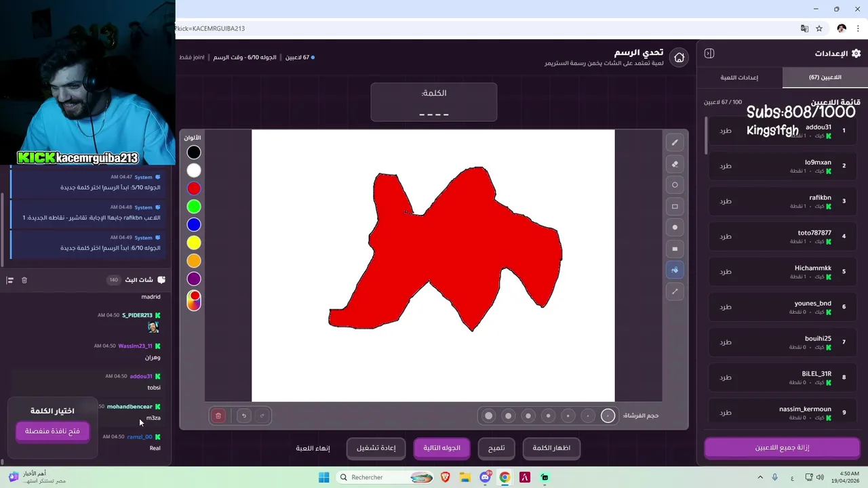The width and height of the screenshot is (868, 488).
Task: Delete stream chat messages with trash icon
Action: [x=24, y=280]
